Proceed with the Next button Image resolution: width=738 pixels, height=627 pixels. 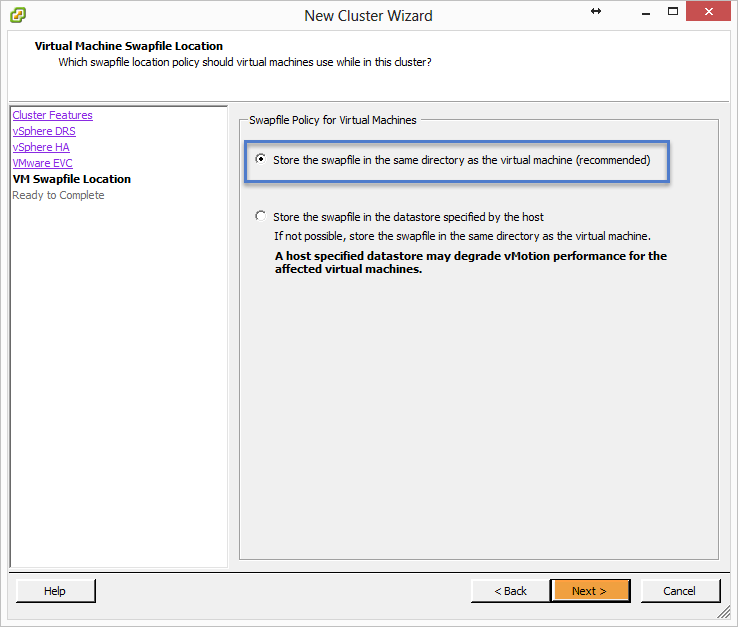(590, 591)
